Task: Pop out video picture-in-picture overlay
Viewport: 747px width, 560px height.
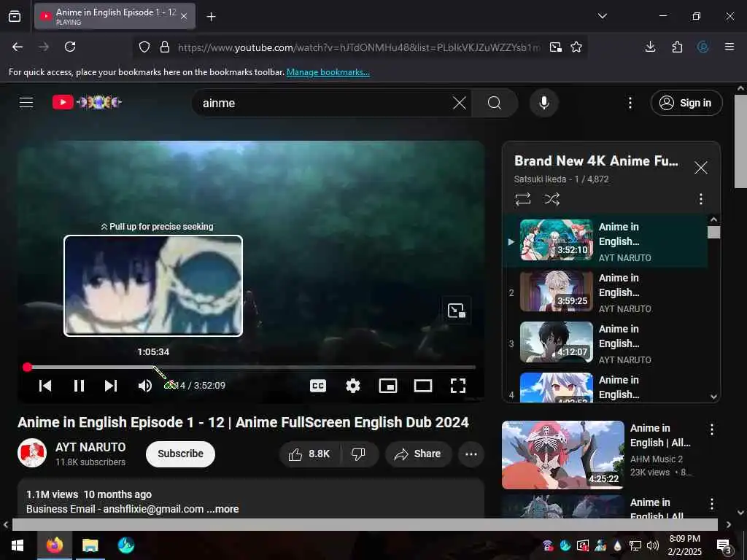Action: 456,311
